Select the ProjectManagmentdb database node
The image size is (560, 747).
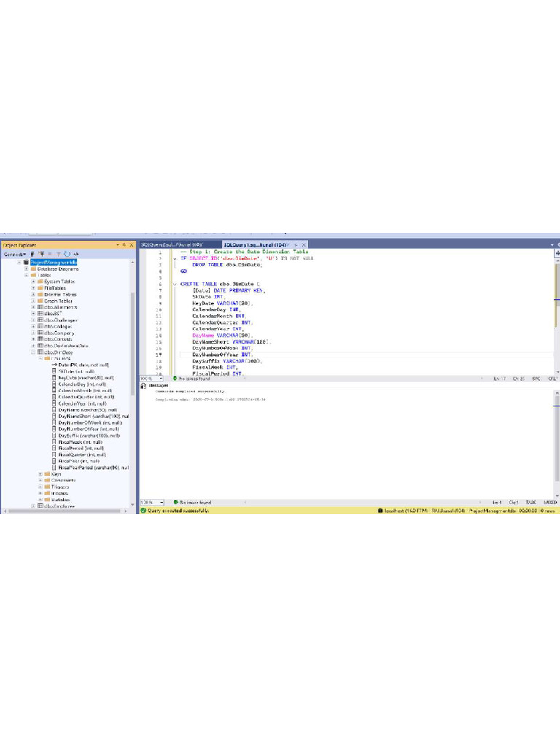tap(53, 263)
